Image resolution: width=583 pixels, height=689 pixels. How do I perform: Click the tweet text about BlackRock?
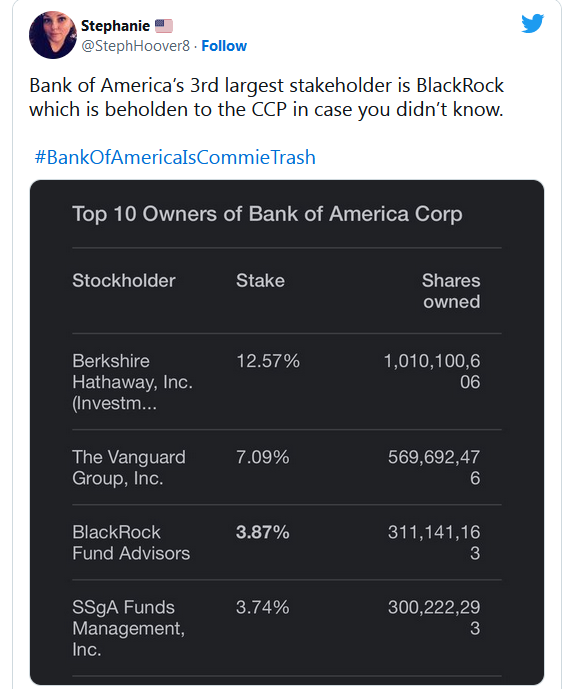[266, 98]
